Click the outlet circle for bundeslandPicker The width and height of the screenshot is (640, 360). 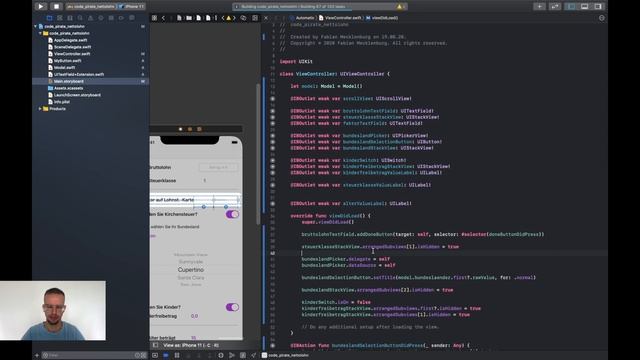(273, 136)
